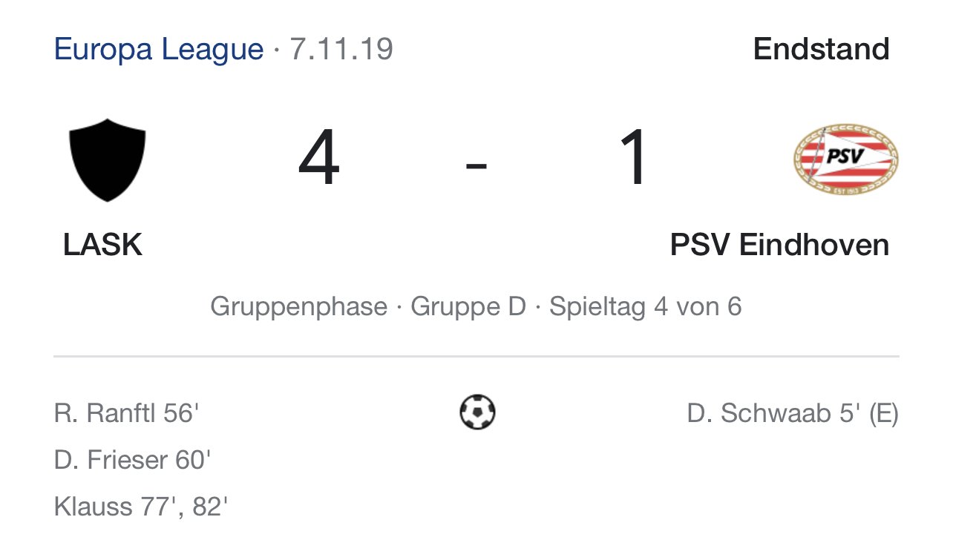Screen dimensions: 953x560
Task: Select goal scorer R. Ranftl 56'
Action: [x=126, y=413]
